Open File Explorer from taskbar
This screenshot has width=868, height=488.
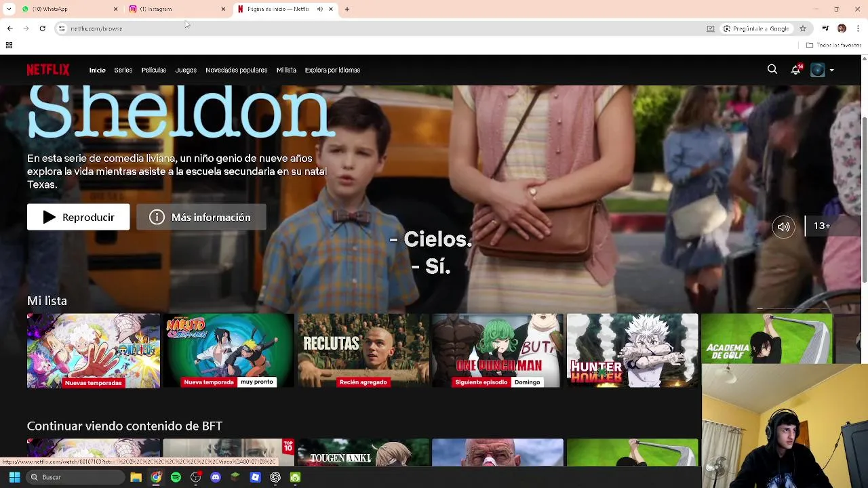(x=136, y=477)
